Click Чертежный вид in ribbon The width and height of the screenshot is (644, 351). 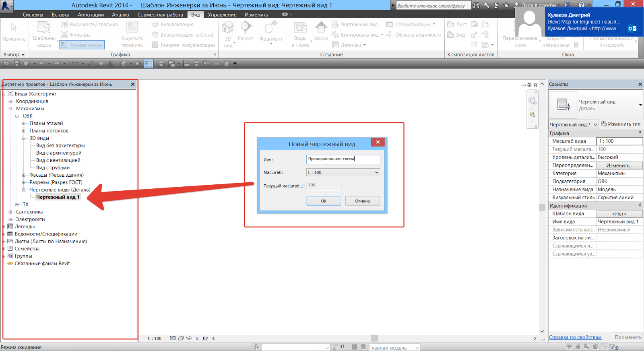(355, 25)
